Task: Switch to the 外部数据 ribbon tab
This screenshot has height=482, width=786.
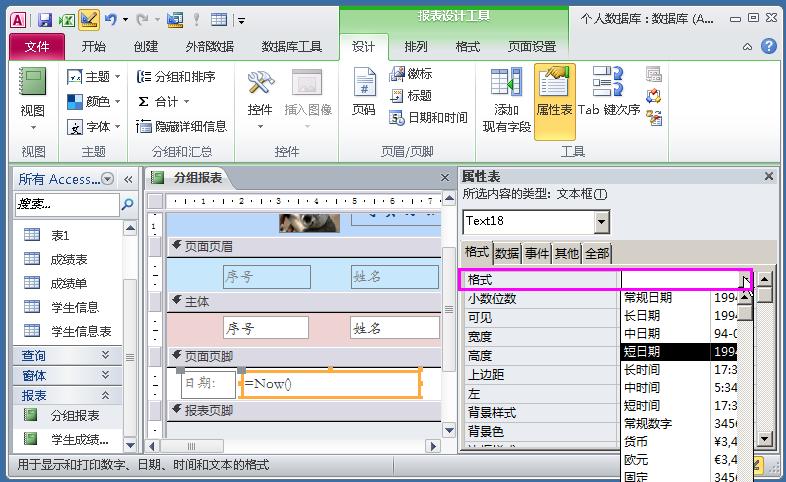Action: [x=210, y=47]
